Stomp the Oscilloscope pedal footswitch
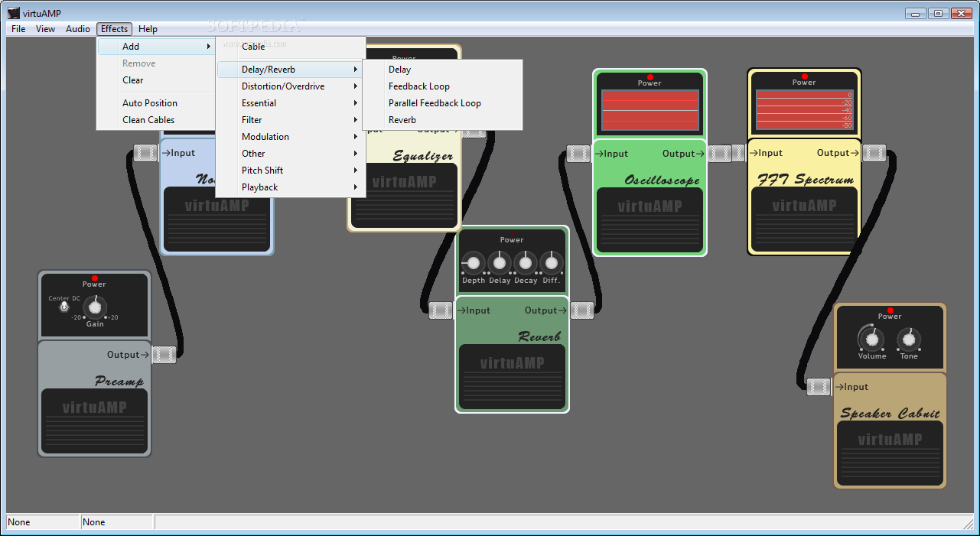 coord(650,220)
